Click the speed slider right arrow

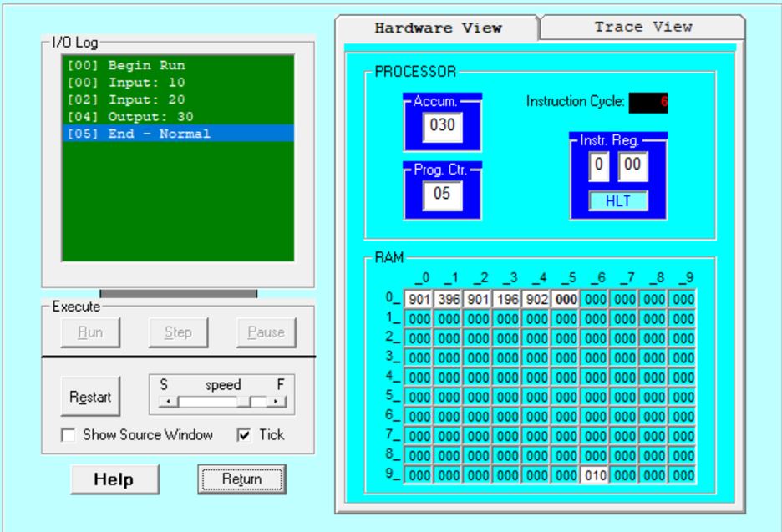(276, 402)
